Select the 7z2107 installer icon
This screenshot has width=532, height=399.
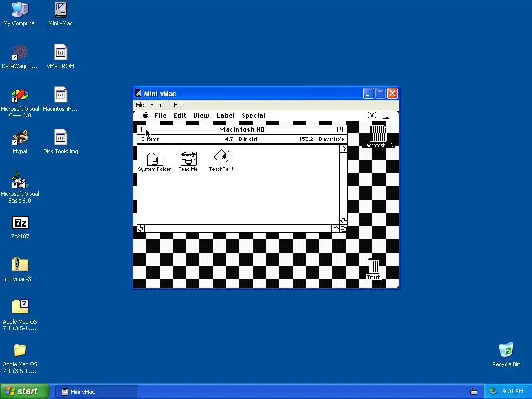(20, 228)
